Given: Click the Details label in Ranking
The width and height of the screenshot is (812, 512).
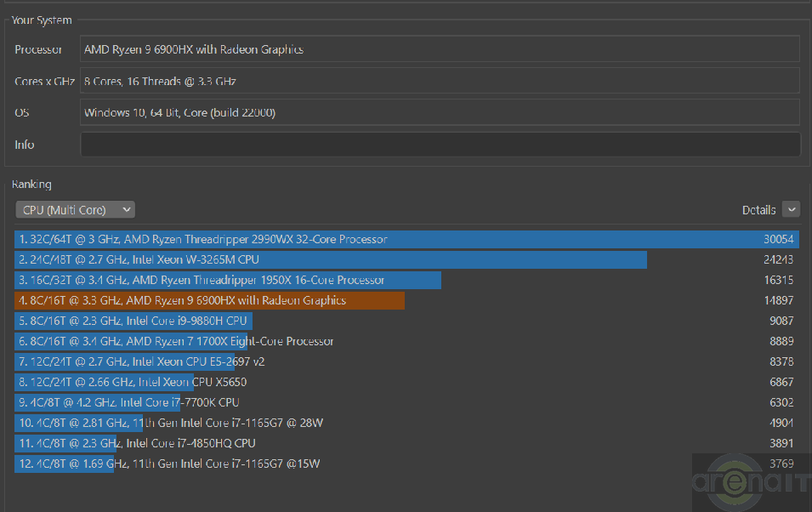Looking at the screenshot, I should (x=758, y=210).
